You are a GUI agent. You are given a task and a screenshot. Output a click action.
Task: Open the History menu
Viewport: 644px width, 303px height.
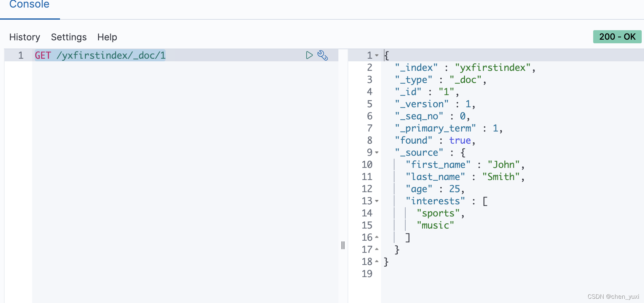pyautogui.click(x=25, y=37)
